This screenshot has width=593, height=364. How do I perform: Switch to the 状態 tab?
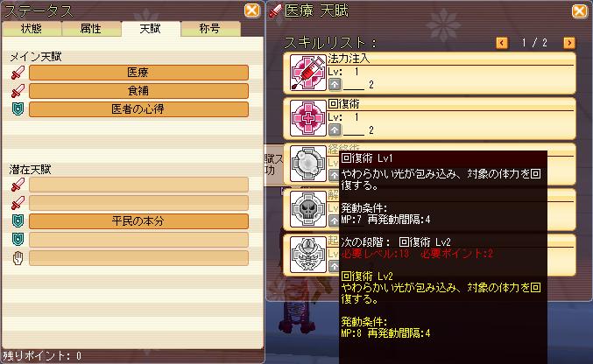coord(32,29)
